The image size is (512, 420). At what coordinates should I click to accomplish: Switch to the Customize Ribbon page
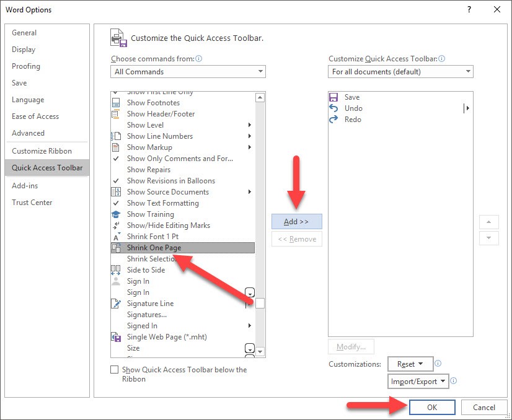[x=41, y=151]
